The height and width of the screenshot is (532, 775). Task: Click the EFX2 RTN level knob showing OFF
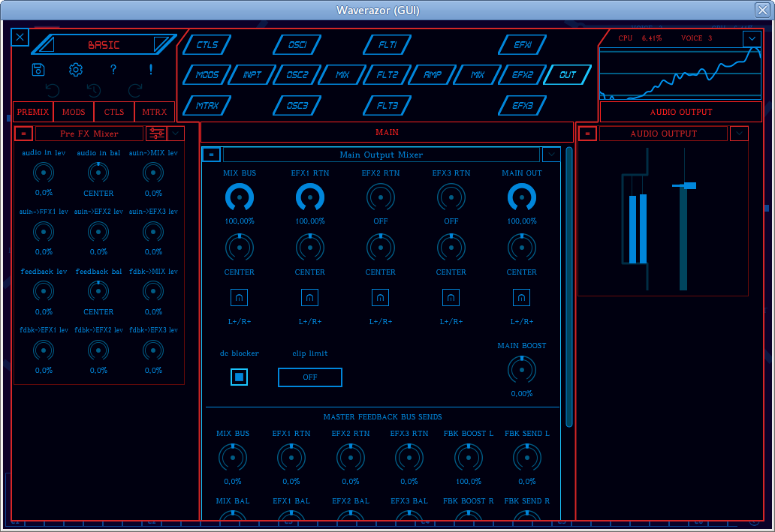click(381, 197)
